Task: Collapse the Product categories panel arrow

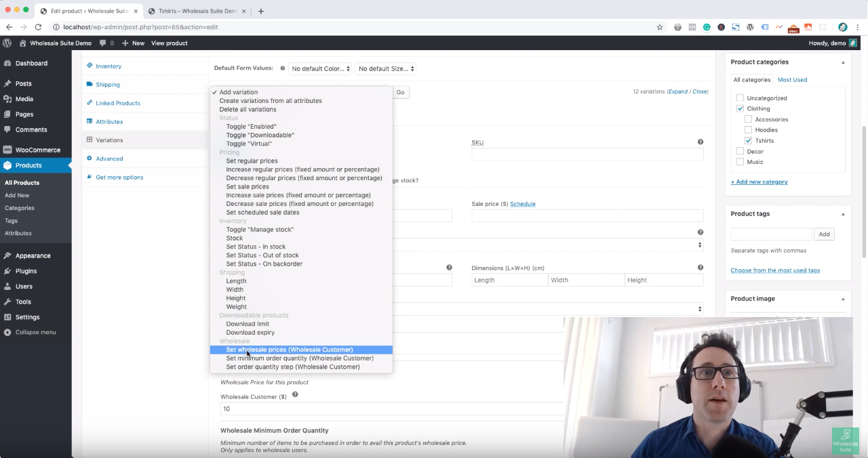Action: pos(843,62)
